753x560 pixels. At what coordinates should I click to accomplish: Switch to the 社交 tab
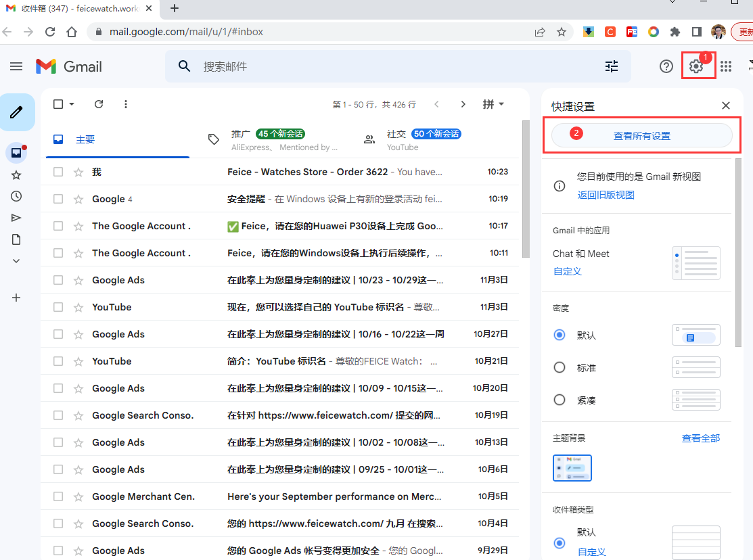click(429, 140)
